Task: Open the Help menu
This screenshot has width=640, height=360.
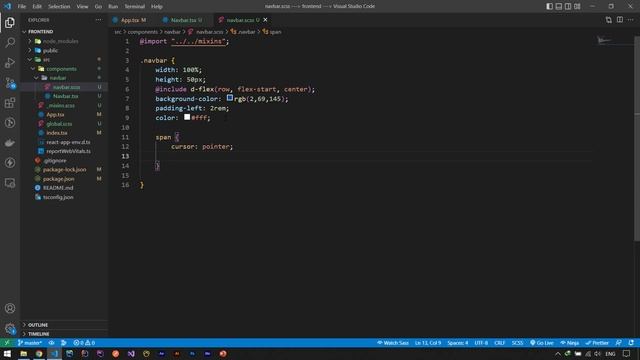Action: click(157, 7)
